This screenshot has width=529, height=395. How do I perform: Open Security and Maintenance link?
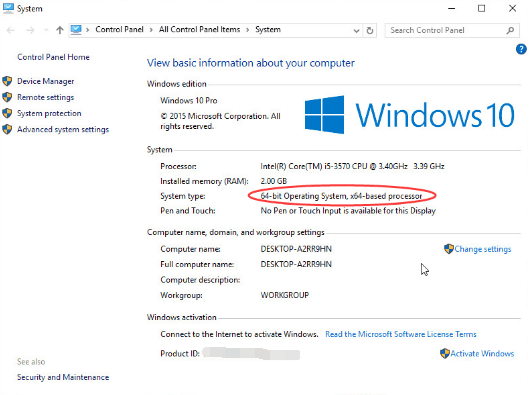coord(63,377)
